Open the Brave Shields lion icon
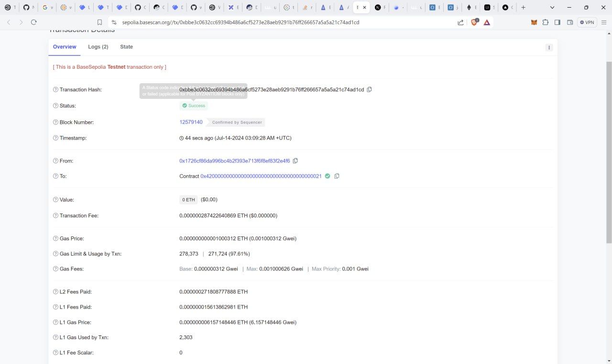Viewport: 612px width, 364px height. [x=474, y=22]
